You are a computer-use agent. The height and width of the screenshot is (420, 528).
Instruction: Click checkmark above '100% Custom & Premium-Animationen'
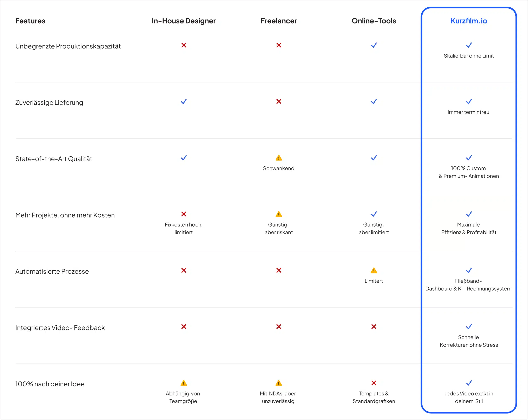tap(469, 158)
